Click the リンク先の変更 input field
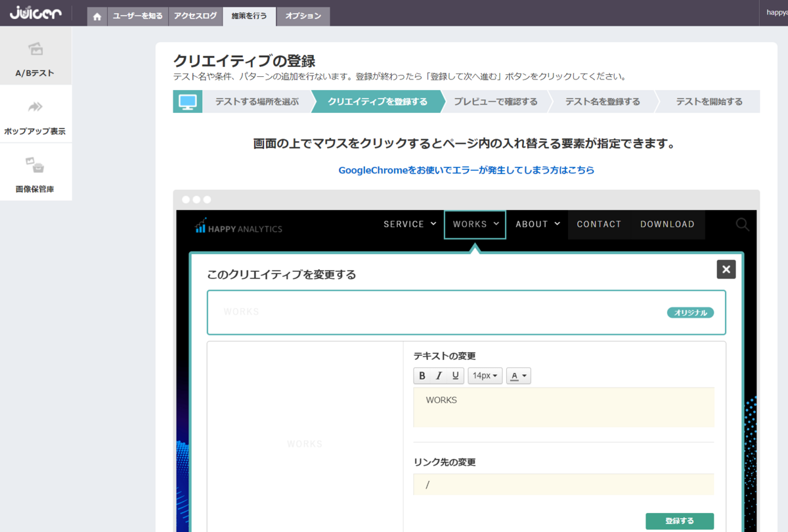 tap(563, 485)
